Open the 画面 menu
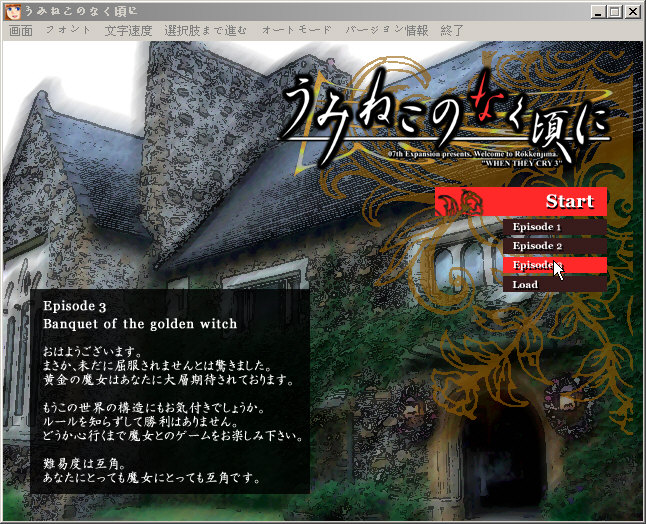The width and height of the screenshot is (646, 524). click(x=21, y=30)
